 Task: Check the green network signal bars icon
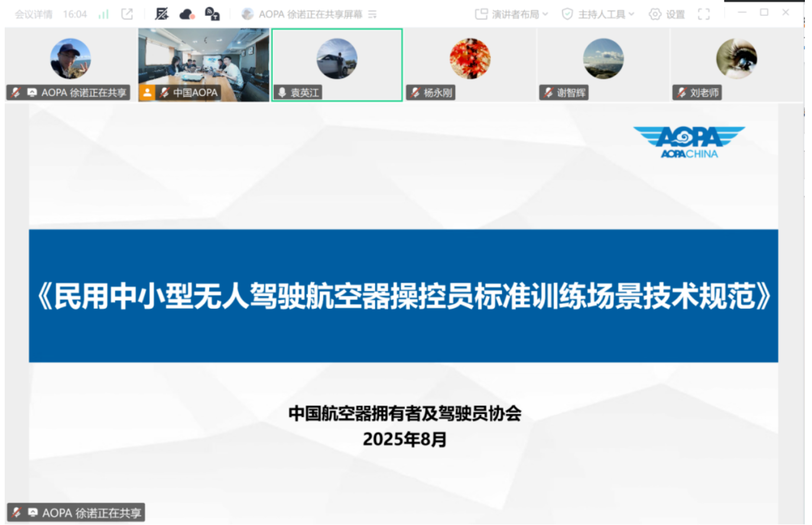click(103, 14)
